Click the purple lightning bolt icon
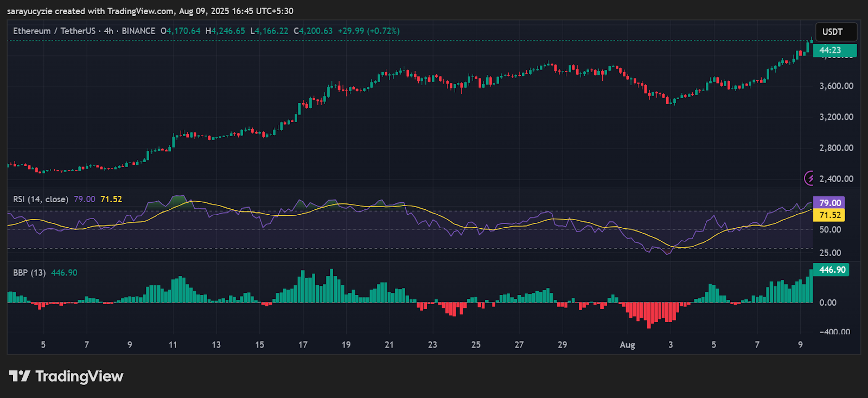The height and width of the screenshot is (398, 868). pyautogui.click(x=809, y=178)
